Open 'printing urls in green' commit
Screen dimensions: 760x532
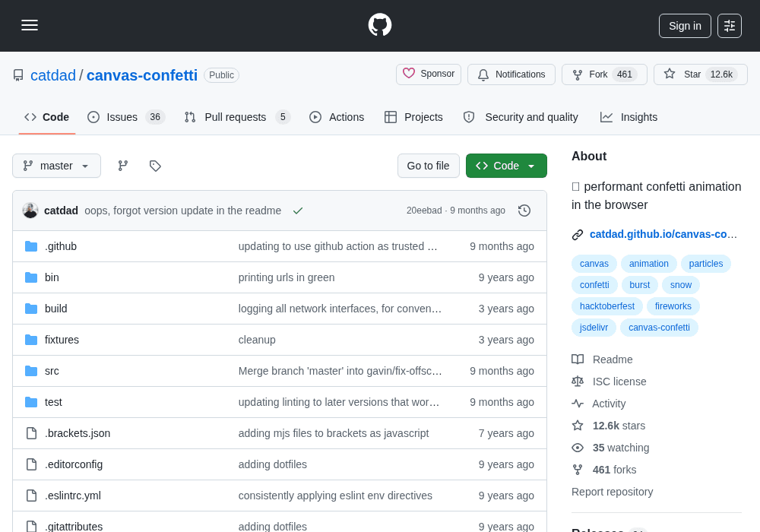[287, 277]
